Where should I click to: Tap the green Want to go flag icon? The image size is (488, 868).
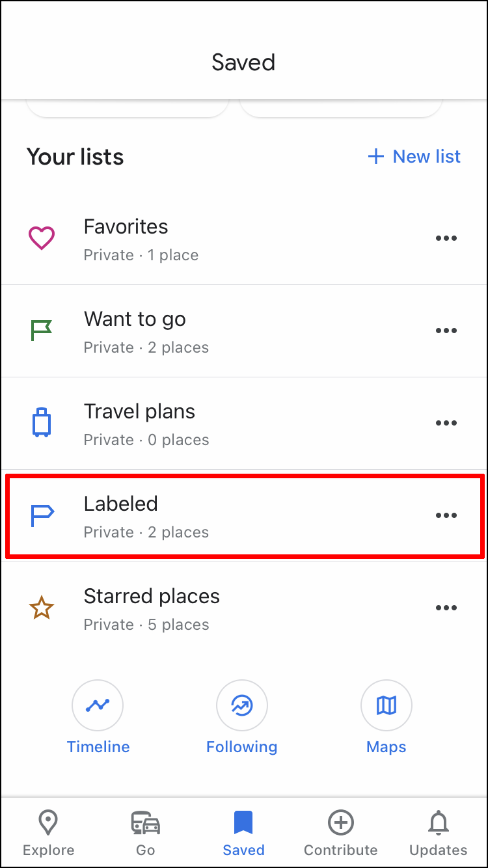42,331
